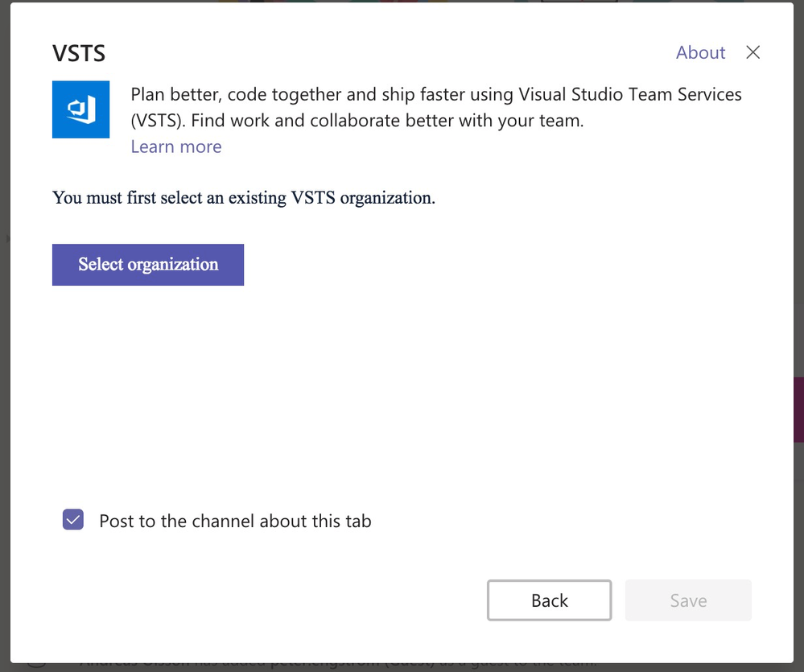This screenshot has height=672, width=804.
Task: Open the About link
Action: pos(700,52)
